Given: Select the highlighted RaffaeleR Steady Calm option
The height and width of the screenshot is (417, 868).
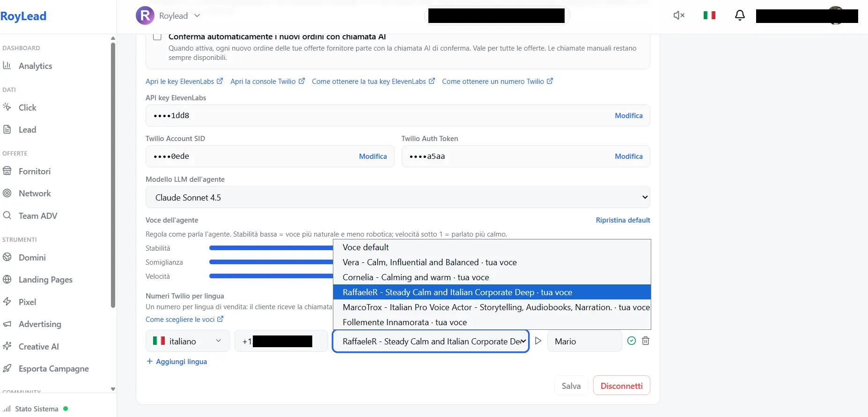Looking at the screenshot, I should [x=492, y=292].
